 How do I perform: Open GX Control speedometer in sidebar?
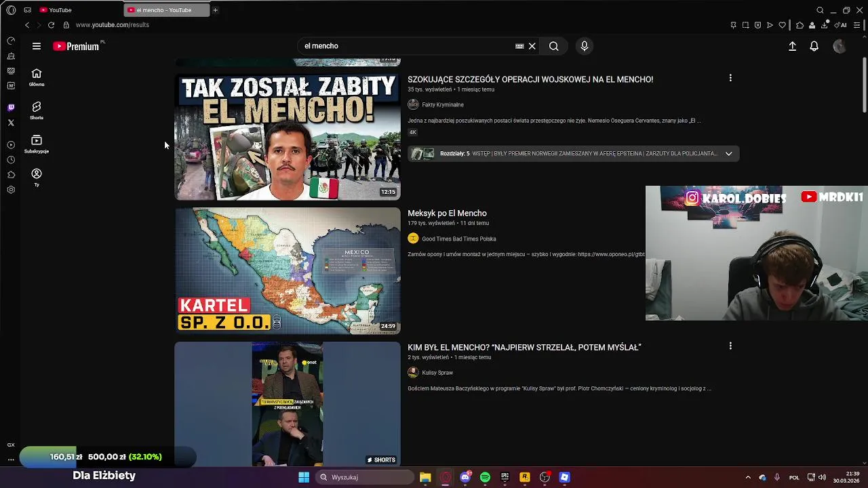pos(11,41)
